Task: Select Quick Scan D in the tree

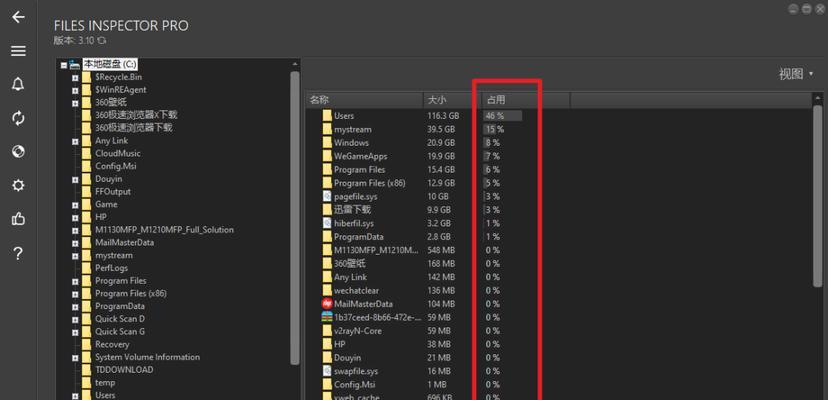Action: pyautogui.click(x=120, y=319)
